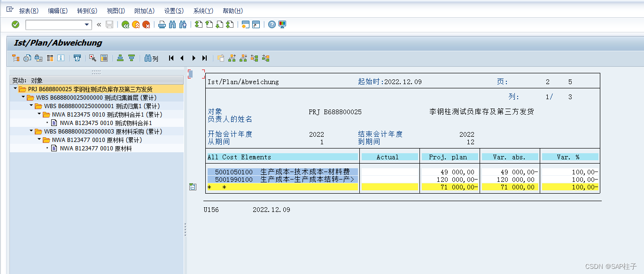The image size is (644, 274).
Task: Click the Find binoculars icon
Action: point(172,24)
